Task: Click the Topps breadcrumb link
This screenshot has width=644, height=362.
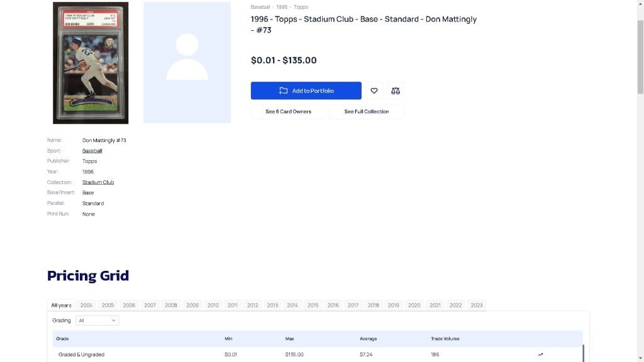Action: [x=301, y=7]
